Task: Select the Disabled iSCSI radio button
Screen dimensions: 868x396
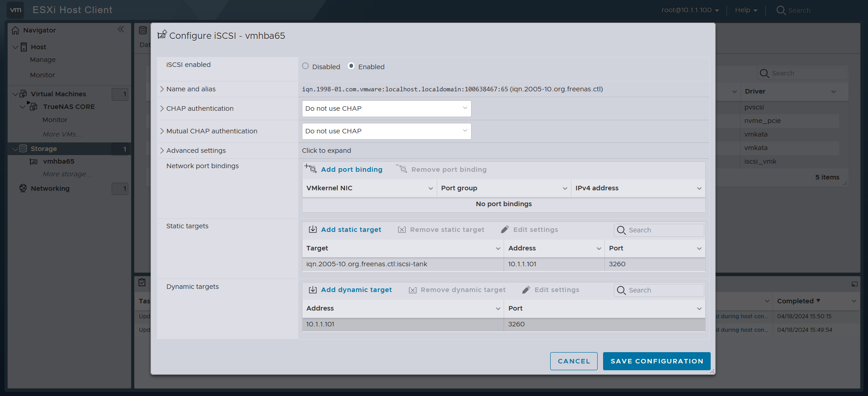Action: (306, 66)
